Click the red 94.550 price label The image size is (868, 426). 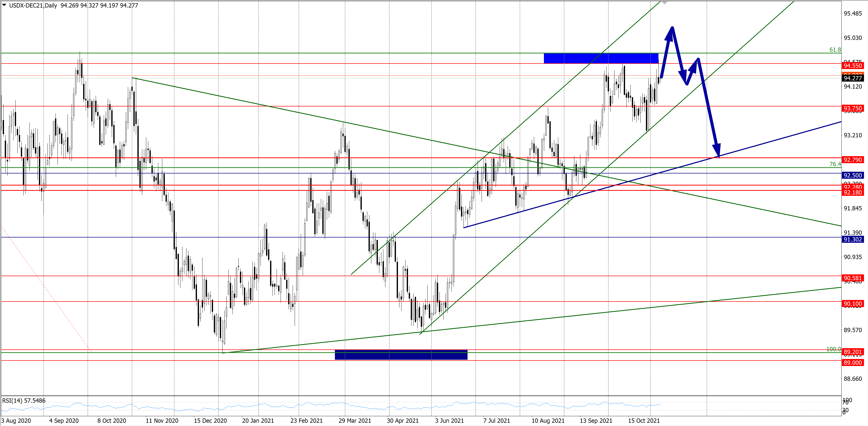tap(852, 66)
